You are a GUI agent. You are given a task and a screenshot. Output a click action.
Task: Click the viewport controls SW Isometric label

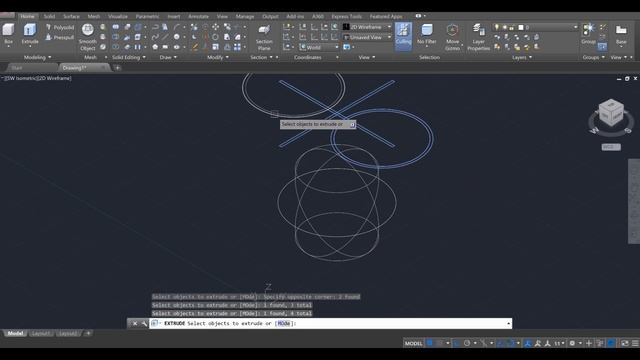point(21,78)
